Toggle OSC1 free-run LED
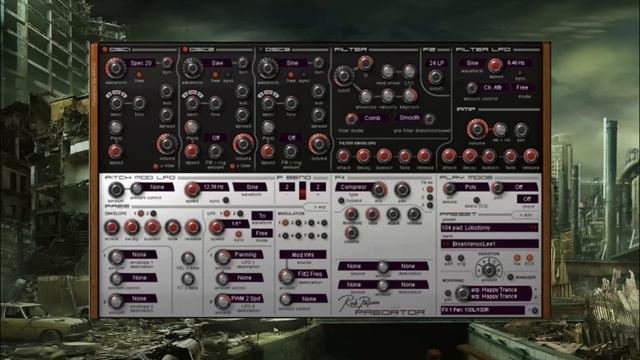 coord(139,74)
